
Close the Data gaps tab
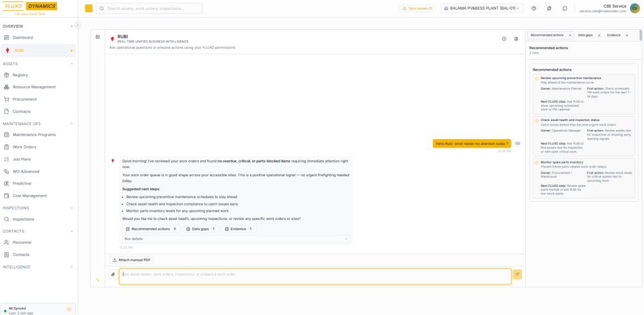599,36
